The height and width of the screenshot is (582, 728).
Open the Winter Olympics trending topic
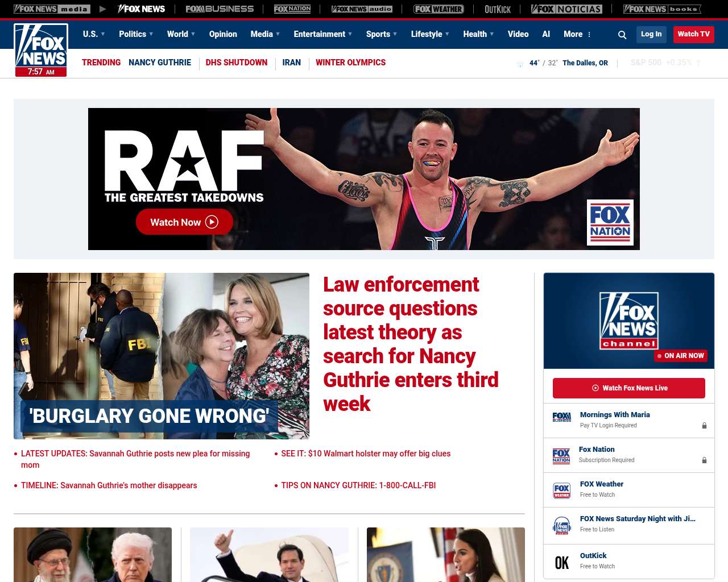350,63
